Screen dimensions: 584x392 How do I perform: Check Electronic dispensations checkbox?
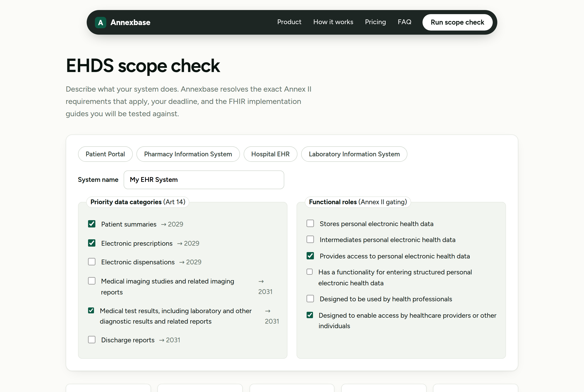tap(92, 262)
